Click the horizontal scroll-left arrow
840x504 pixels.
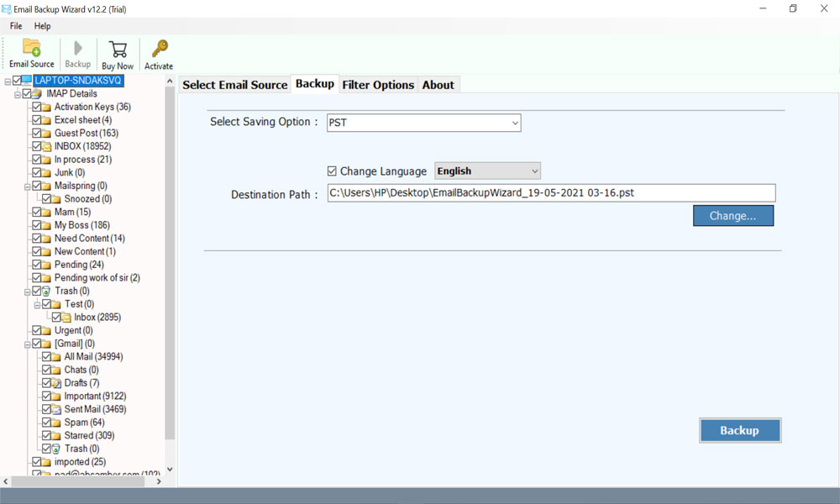pyautogui.click(x=6, y=481)
